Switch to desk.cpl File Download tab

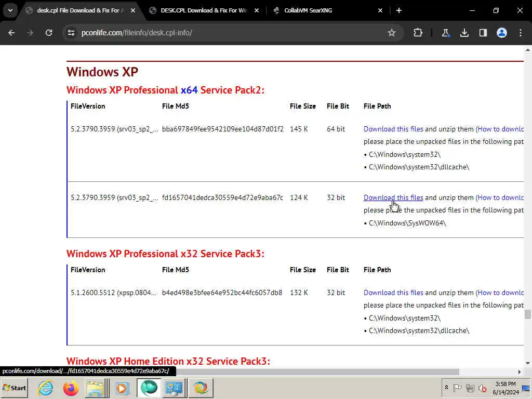click(x=79, y=10)
